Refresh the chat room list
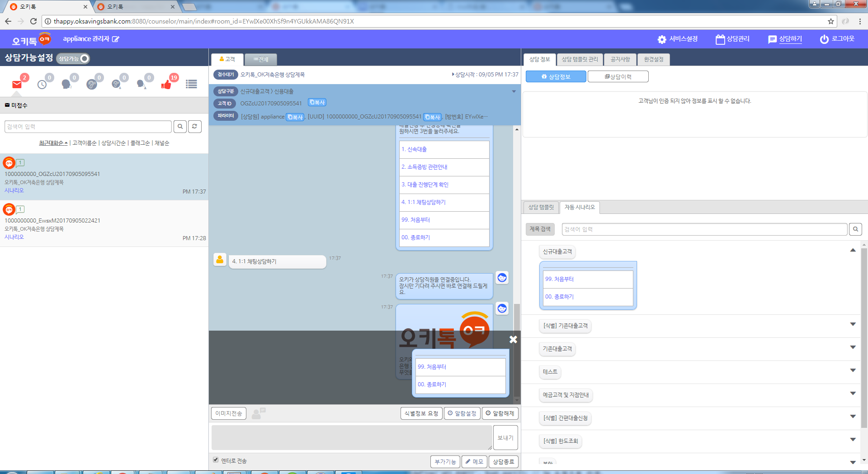This screenshot has height=474, width=868. (x=194, y=127)
